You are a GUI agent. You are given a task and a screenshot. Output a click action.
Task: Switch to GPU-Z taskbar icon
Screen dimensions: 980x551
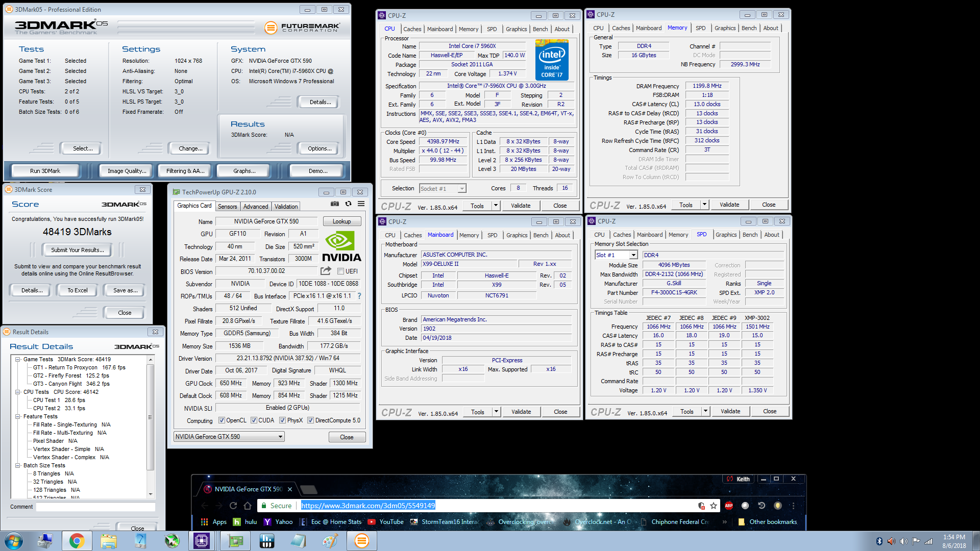(235, 541)
